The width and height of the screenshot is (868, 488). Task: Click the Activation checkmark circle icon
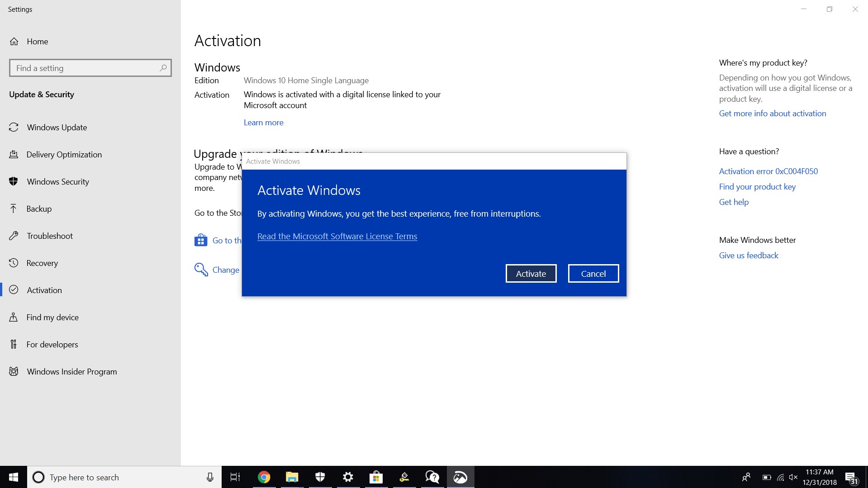[x=14, y=290]
